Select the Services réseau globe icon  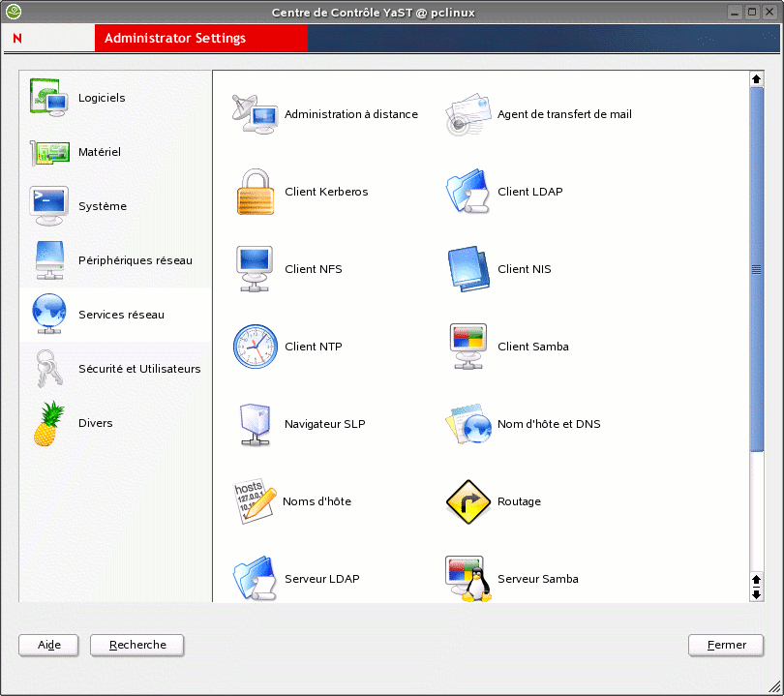tap(49, 314)
